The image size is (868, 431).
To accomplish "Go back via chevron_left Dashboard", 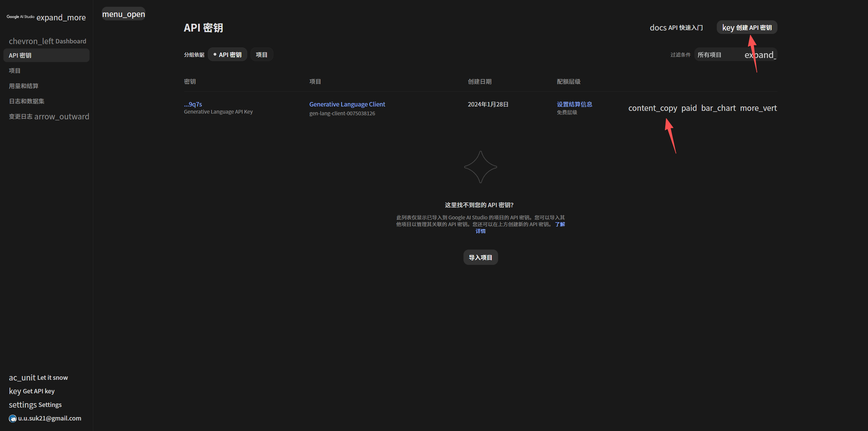I will point(47,41).
